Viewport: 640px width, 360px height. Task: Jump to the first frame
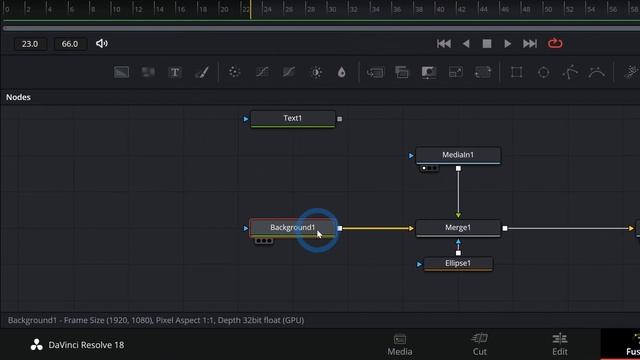tap(444, 44)
